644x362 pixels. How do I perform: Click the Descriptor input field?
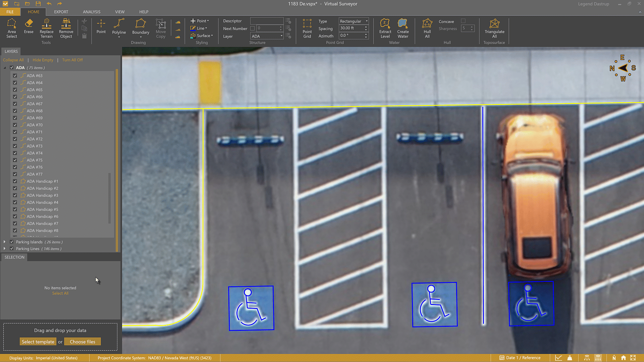[x=267, y=21]
